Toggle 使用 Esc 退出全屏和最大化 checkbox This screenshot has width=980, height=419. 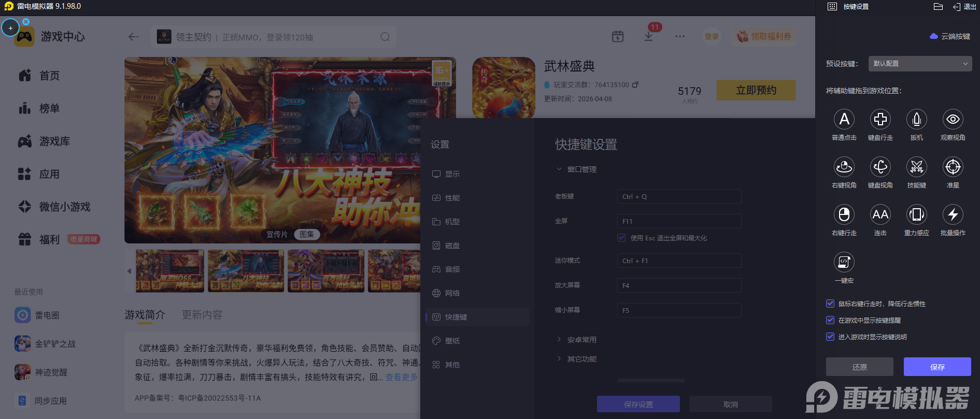(621, 238)
